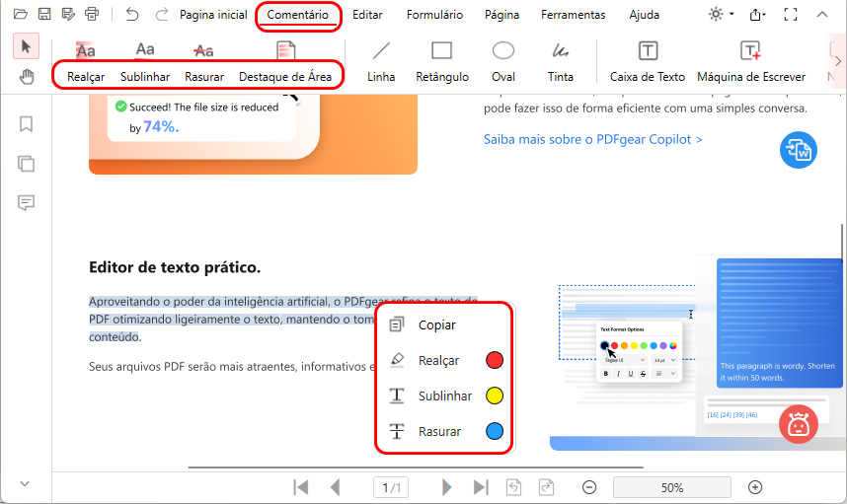Viewport: 847px width, 504px height.
Task: Toggle full screen mode
Action: (791, 15)
